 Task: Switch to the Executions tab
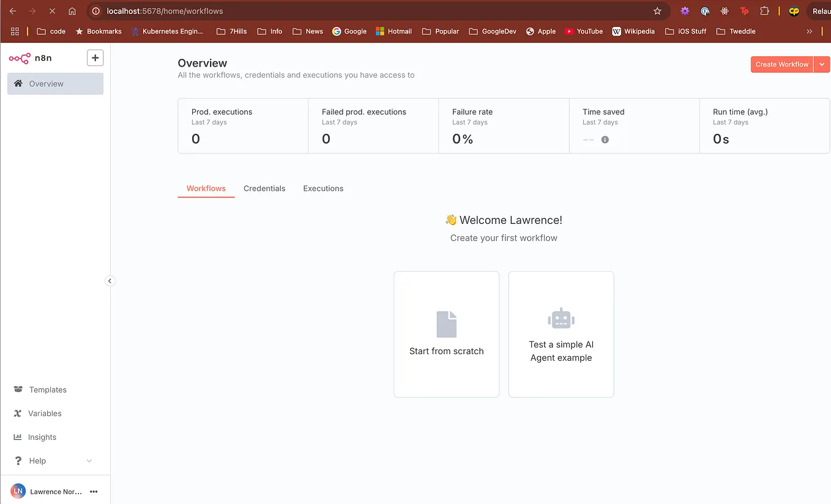323,188
